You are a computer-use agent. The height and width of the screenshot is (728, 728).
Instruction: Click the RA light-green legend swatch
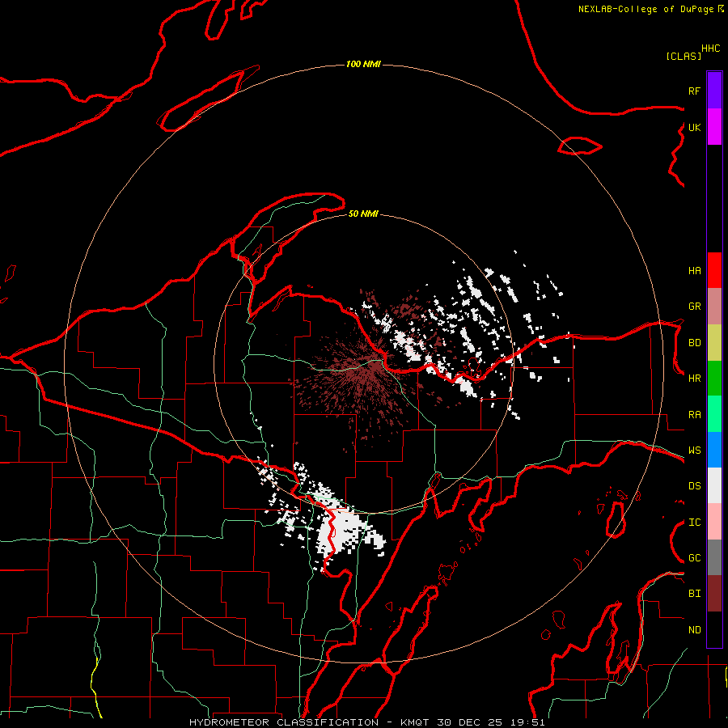(714, 414)
